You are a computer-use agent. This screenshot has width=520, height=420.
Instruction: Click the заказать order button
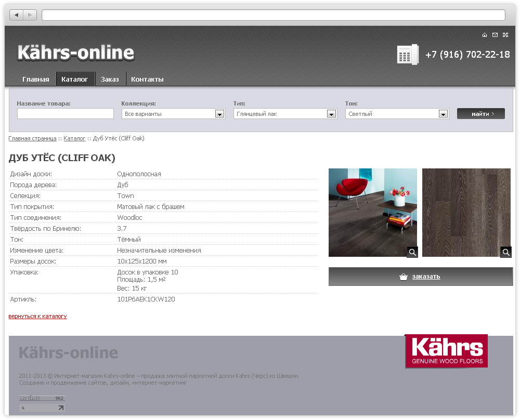pyautogui.click(x=421, y=277)
